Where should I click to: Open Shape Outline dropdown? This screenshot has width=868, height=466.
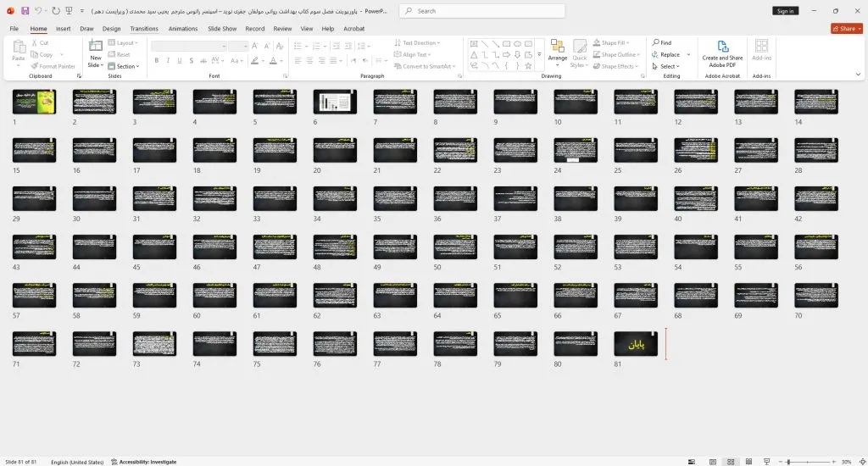[x=616, y=54]
